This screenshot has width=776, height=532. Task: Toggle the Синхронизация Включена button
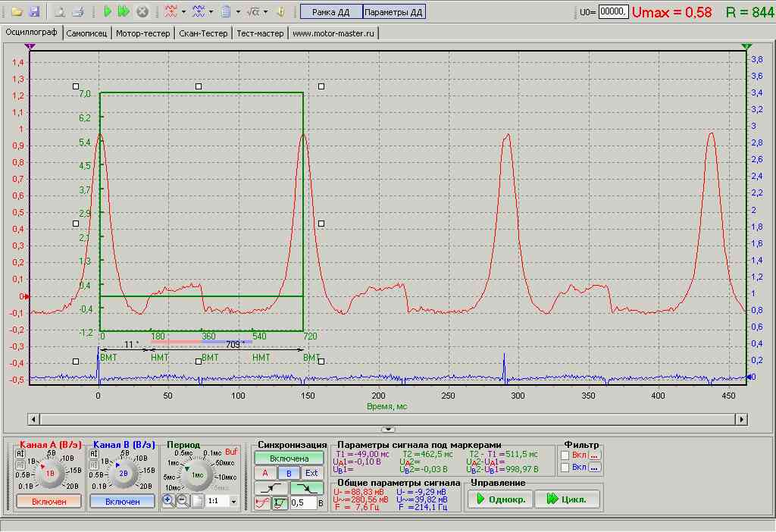[289, 458]
